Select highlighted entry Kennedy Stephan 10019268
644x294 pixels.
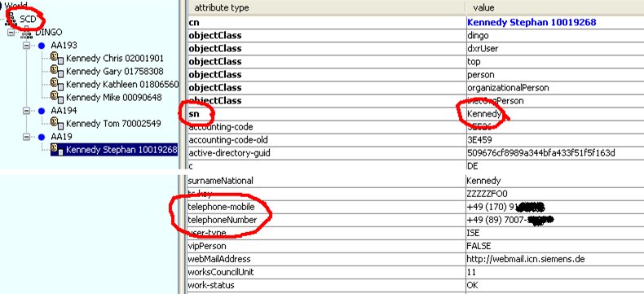click(121, 150)
